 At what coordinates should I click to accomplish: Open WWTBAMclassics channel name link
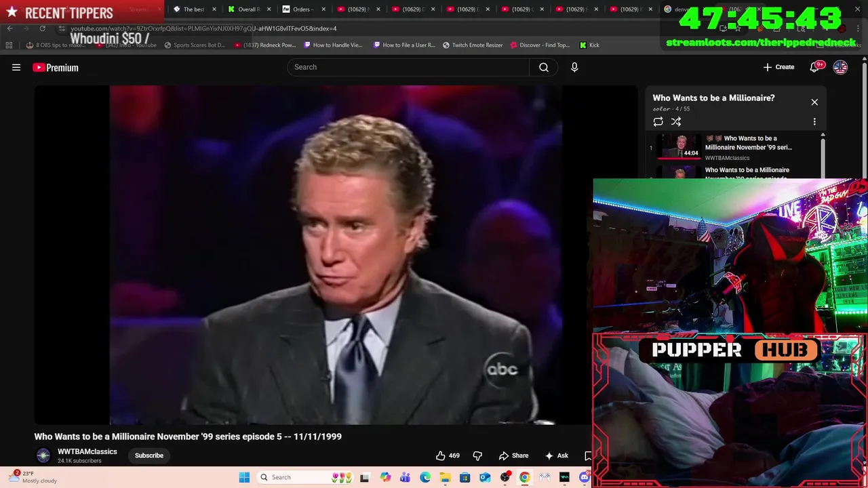pos(87,451)
